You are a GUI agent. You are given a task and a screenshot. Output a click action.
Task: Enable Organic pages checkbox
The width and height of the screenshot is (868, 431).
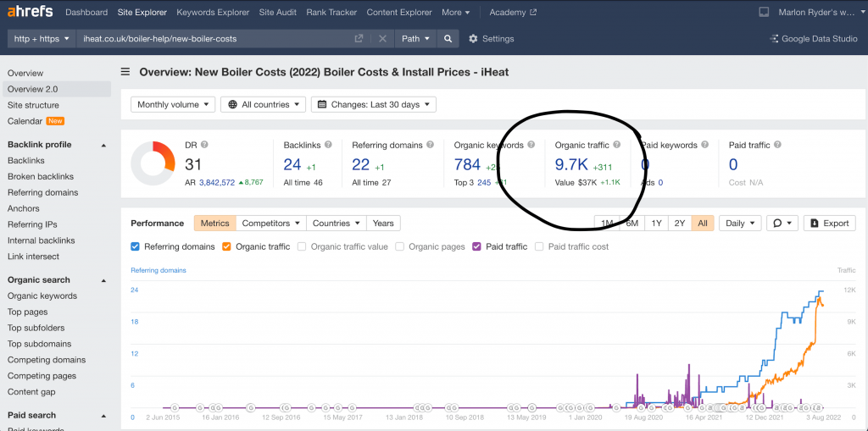click(400, 246)
